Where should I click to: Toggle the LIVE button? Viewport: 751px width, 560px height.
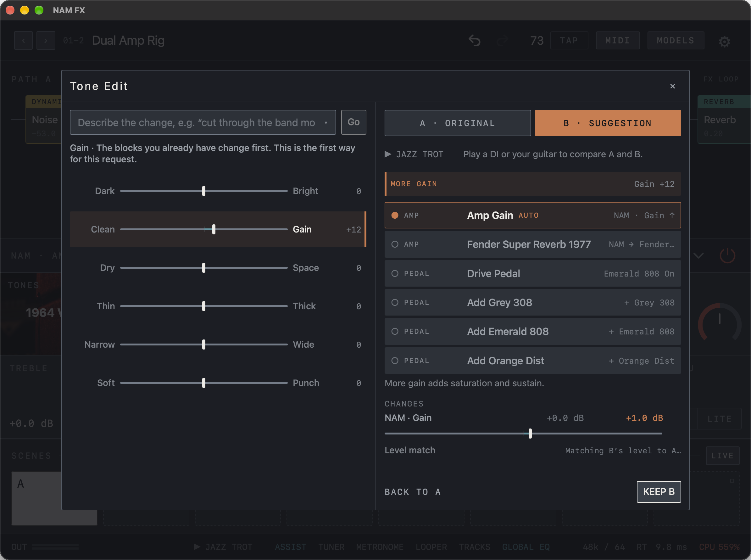pyautogui.click(x=722, y=456)
